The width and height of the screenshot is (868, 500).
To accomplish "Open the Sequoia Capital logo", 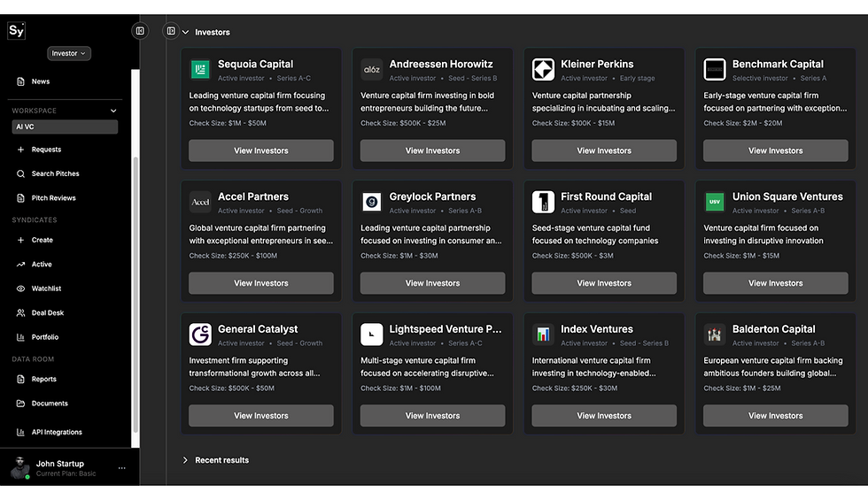I will pos(200,70).
